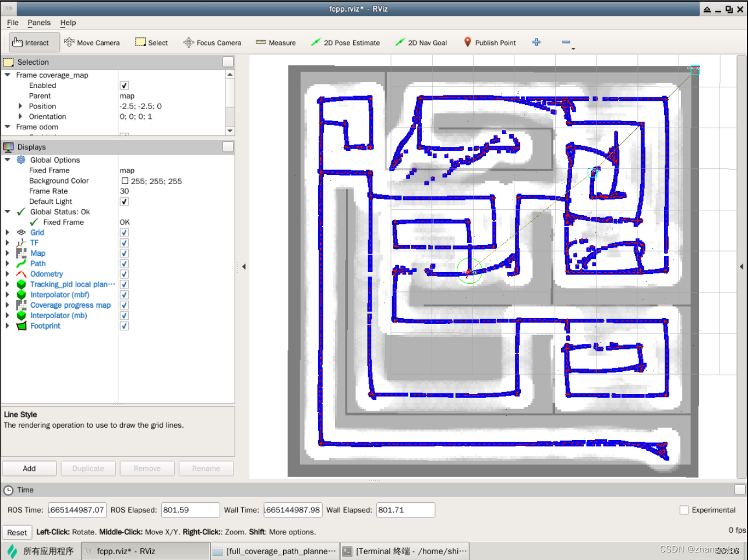Open the Panels menu
The width and height of the screenshot is (748, 560).
click(39, 23)
